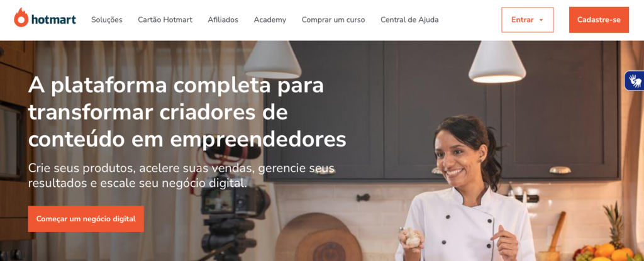The image size is (644, 261).
Task: Select Afiliados in the top navigation
Action: click(x=223, y=19)
